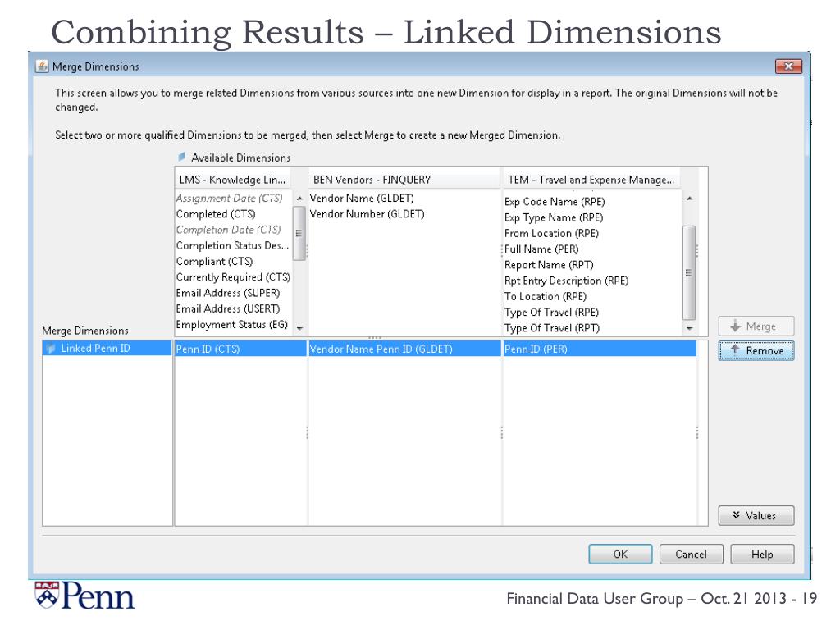The height and width of the screenshot is (630, 840).
Task: Select Completed (CTS) dimension
Action: [216, 214]
